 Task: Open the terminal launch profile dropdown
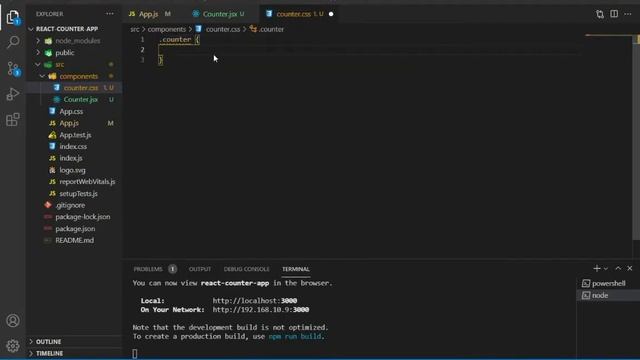coord(606,269)
